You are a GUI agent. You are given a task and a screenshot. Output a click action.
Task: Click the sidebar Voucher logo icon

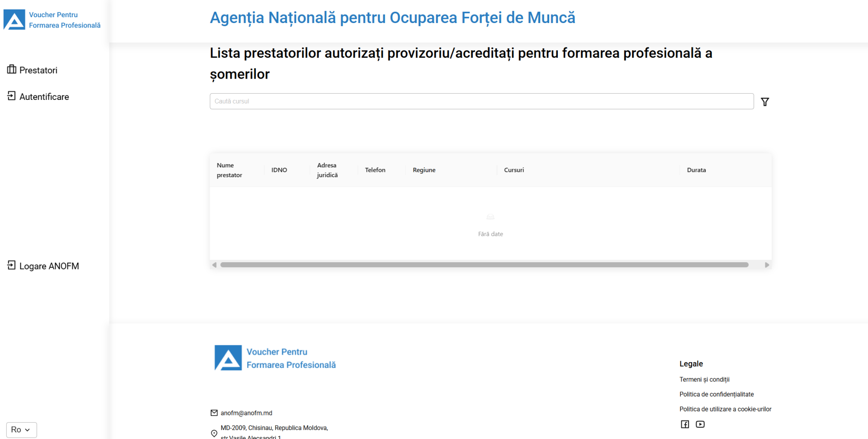point(14,20)
